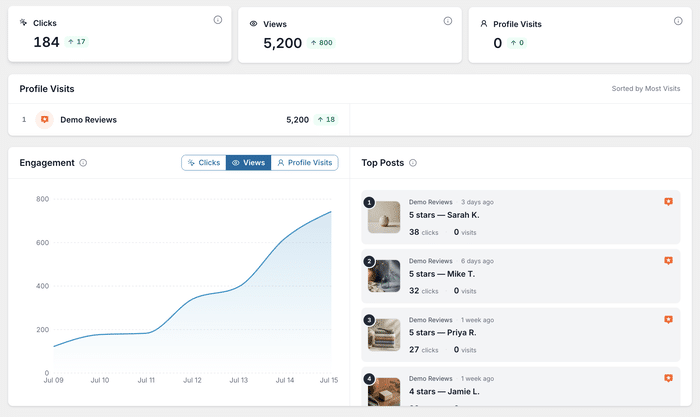This screenshot has height=417, width=700.
Task: Click the '5 stars — Mike T.' post title
Action: [x=442, y=274]
